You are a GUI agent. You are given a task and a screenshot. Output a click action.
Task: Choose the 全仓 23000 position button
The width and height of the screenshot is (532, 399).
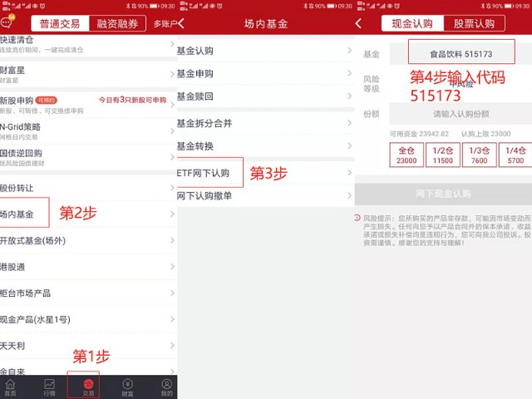click(407, 155)
